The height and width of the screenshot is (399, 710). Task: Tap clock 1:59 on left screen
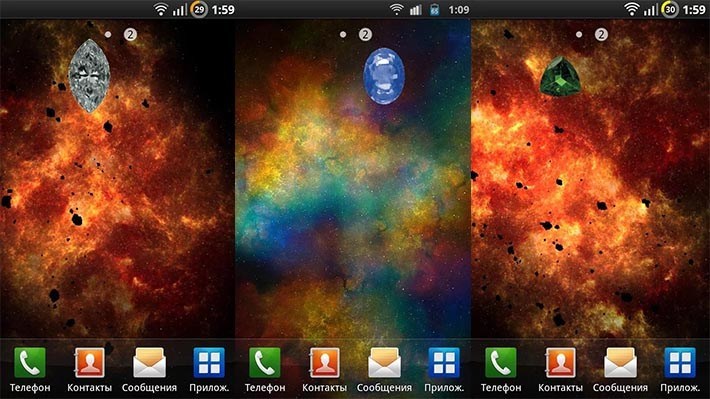coord(223,10)
